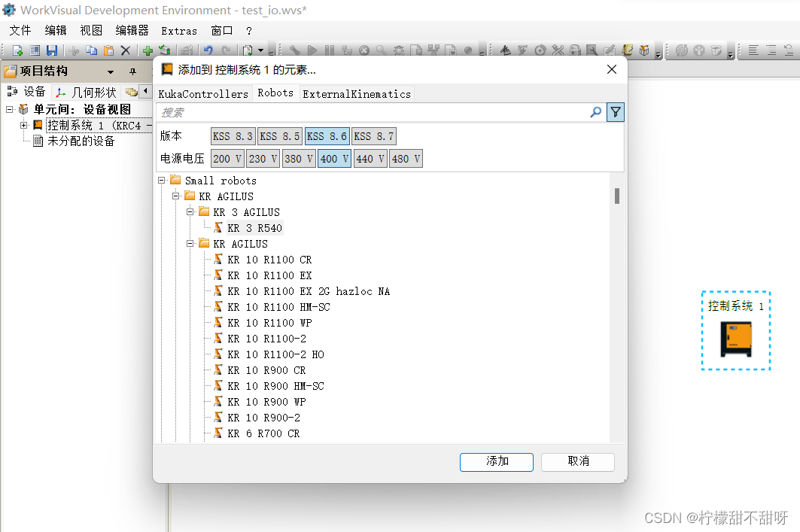The image size is (800, 532).
Task: Click the Copy icon in the toolbar
Action: point(91,50)
